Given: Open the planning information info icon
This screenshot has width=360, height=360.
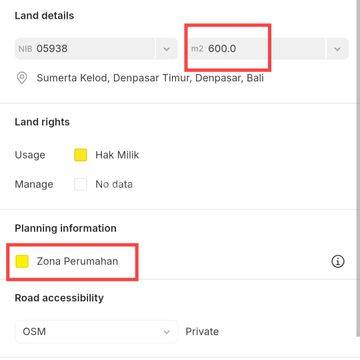Looking at the screenshot, I should (x=338, y=262).
